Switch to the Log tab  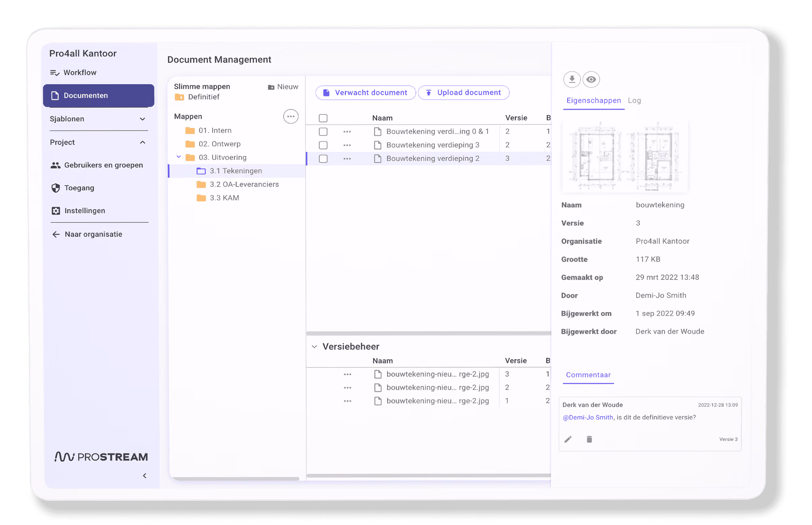pos(634,101)
